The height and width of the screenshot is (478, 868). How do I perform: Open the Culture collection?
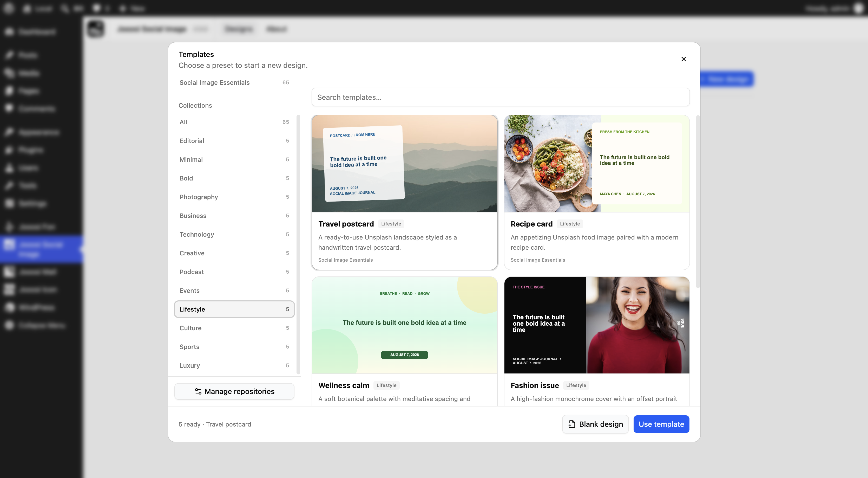[234, 328]
